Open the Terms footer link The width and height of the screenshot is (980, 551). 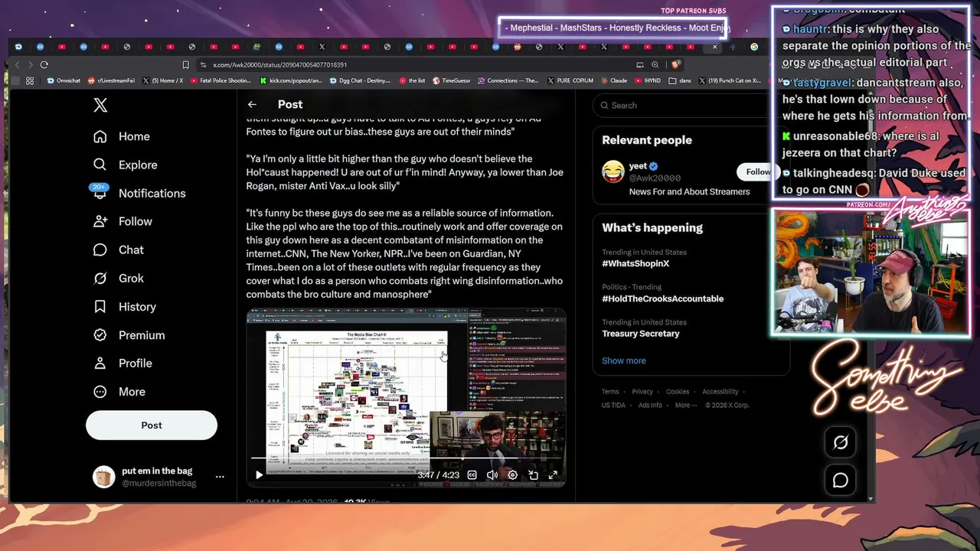tap(610, 392)
